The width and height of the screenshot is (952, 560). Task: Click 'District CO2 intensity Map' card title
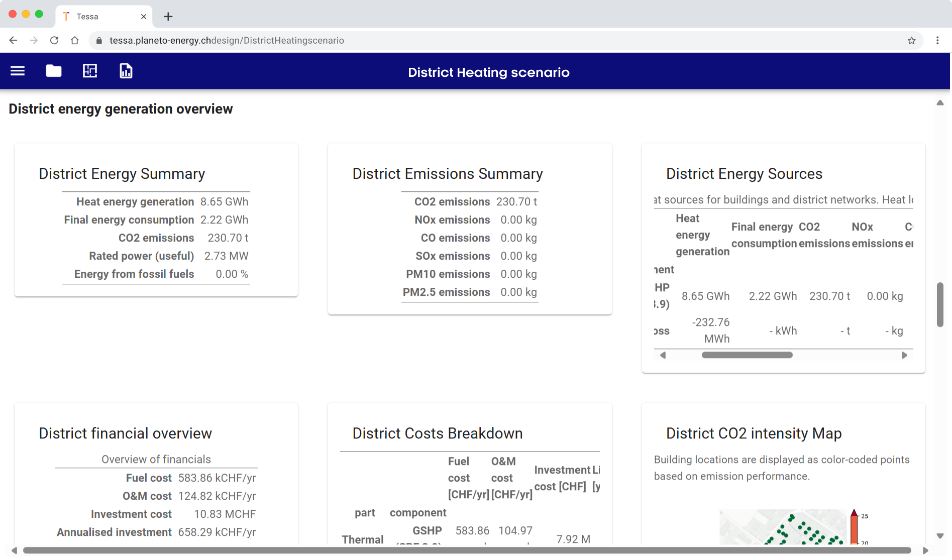pos(754,433)
